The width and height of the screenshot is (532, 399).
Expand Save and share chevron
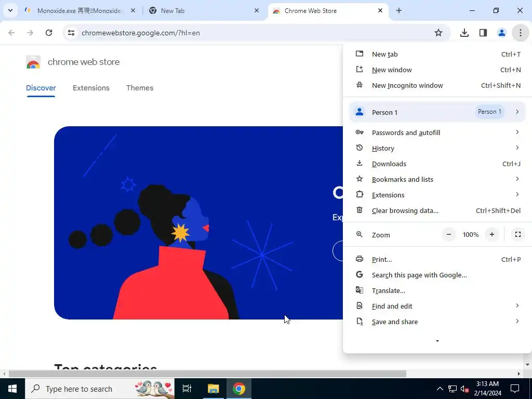tap(517, 321)
